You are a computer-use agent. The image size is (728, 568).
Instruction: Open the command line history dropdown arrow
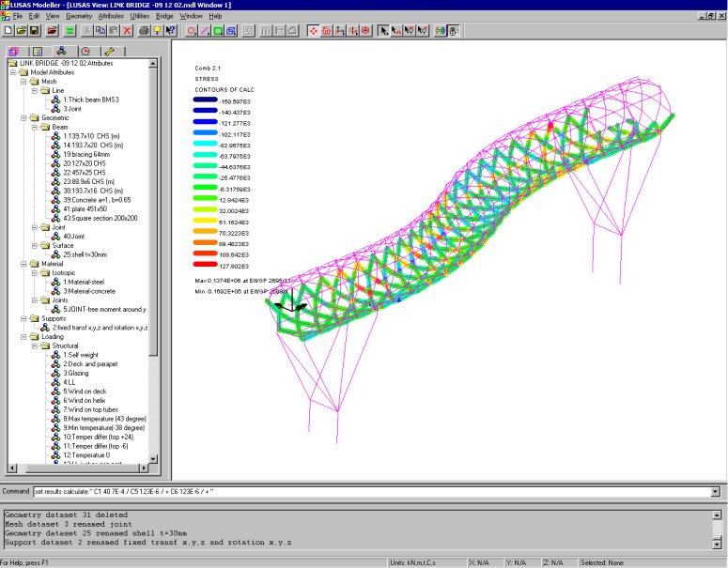coord(715,491)
